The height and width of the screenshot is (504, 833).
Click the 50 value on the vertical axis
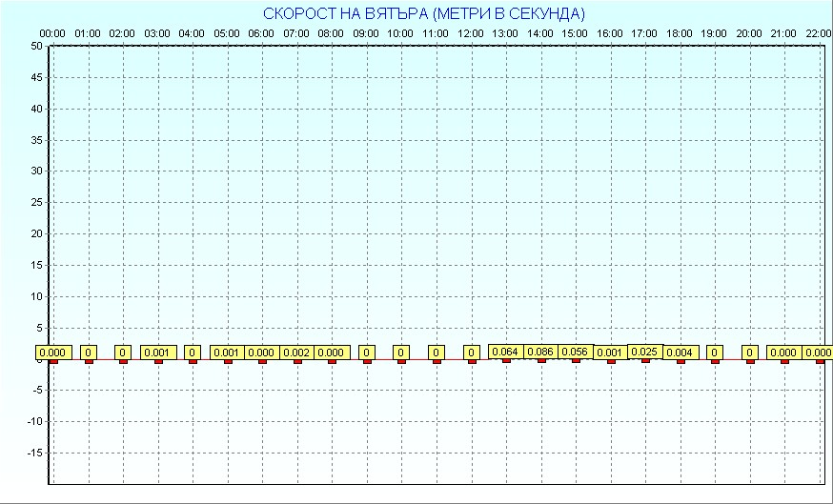[x=36, y=46]
